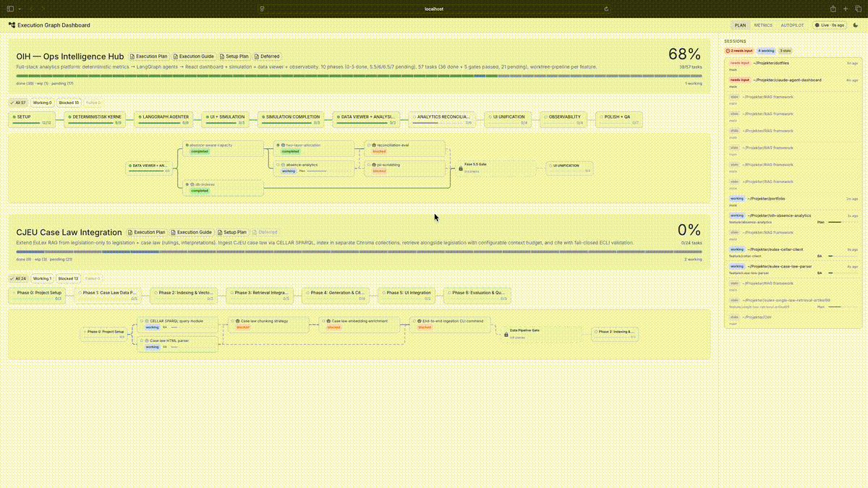Expand the '~/Projekter/dotfiles' session entry
The height and width of the screenshot is (488, 868).
(793, 66)
